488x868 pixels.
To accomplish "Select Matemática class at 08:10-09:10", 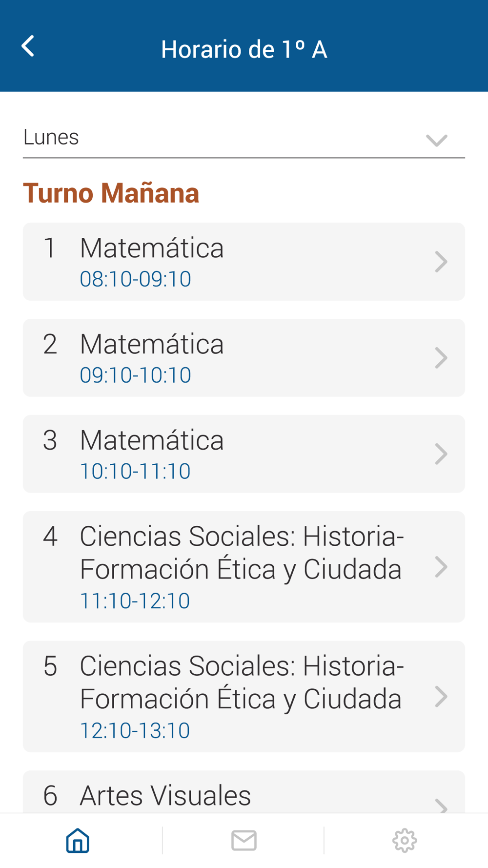I will [x=244, y=262].
